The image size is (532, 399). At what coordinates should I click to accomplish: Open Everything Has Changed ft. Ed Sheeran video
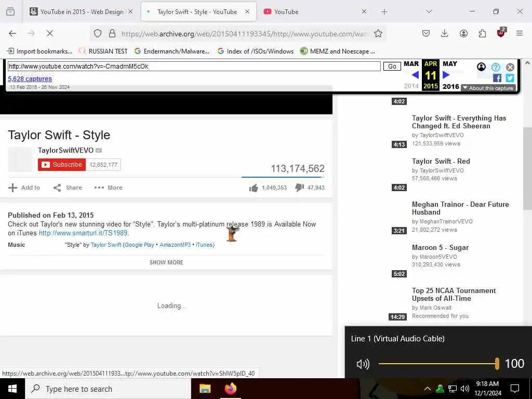coord(459,122)
